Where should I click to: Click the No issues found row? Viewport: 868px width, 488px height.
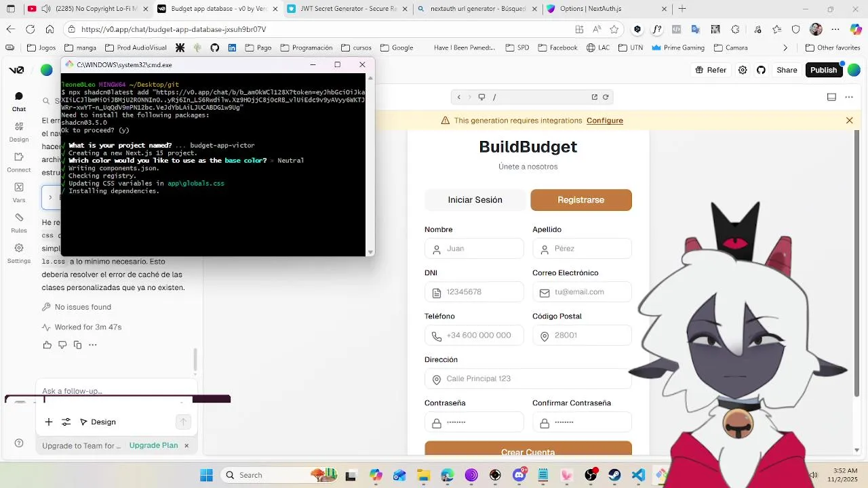point(77,307)
